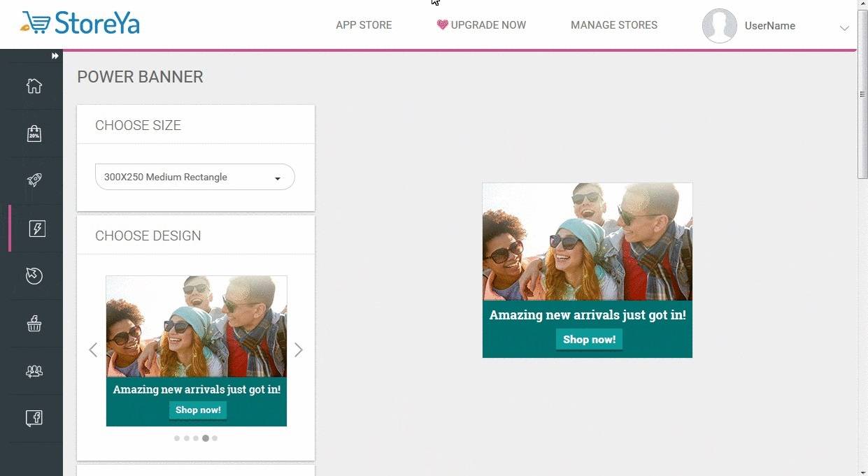
Task: Click the large banner preview photo
Action: pyautogui.click(x=588, y=242)
